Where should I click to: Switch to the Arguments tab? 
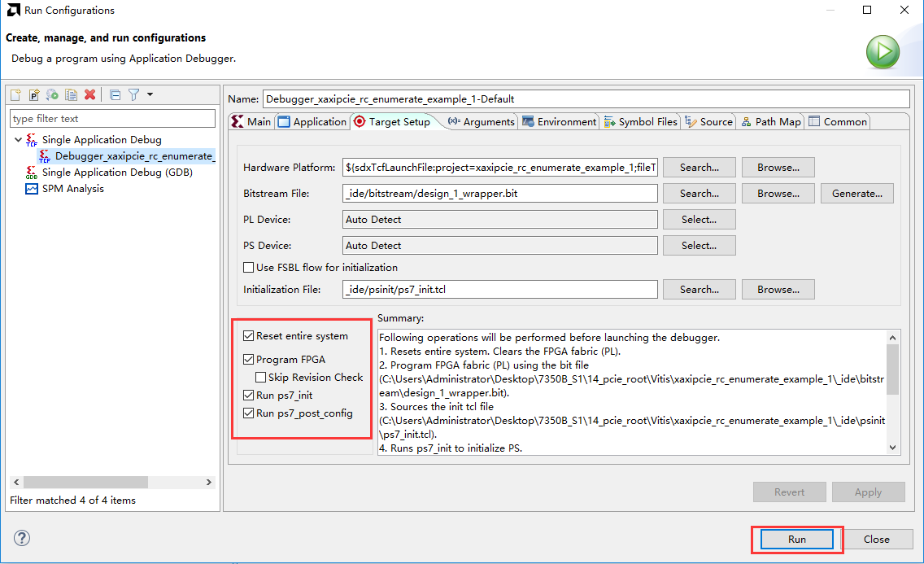click(x=481, y=121)
